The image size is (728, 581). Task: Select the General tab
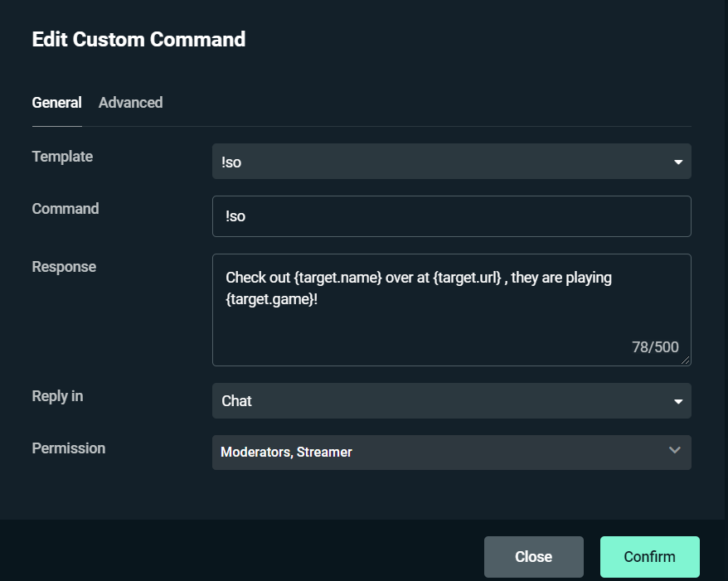coord(56,103)
